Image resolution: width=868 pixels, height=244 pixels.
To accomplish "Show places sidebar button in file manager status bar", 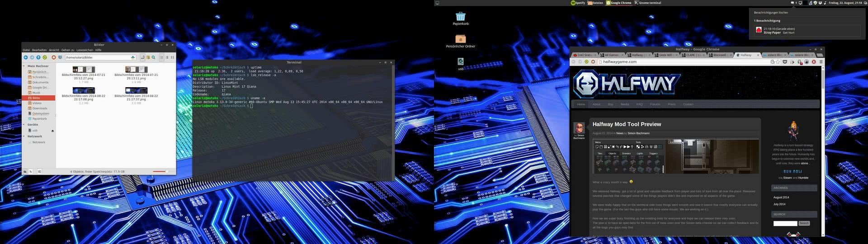I will 25,172.
